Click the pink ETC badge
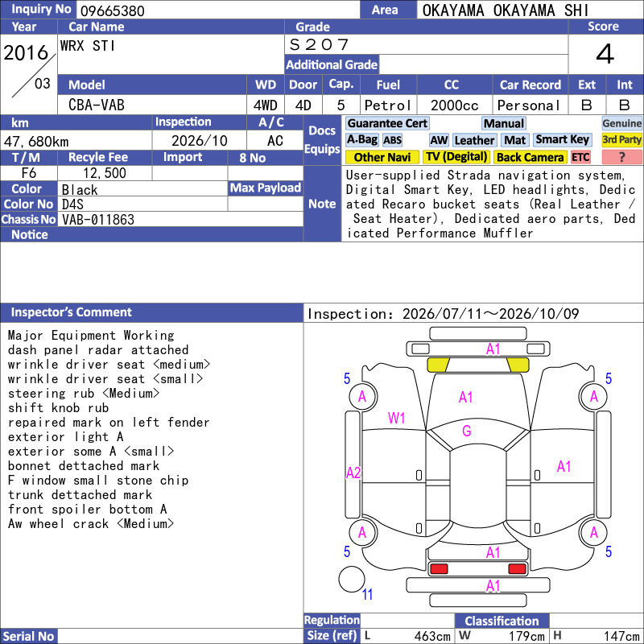 (580, 157)
